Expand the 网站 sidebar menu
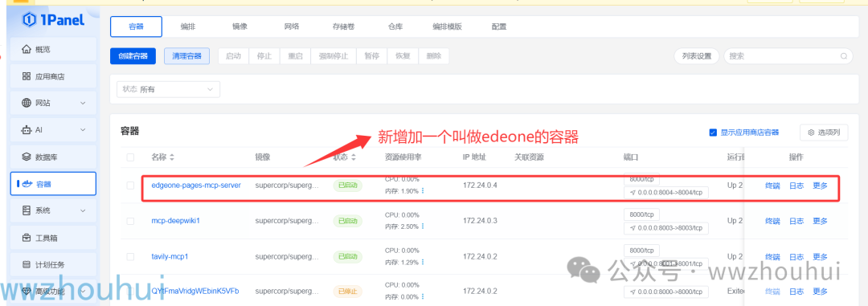Screen dimensions: 868x306 pyautogui.click(x=53, y=103)
